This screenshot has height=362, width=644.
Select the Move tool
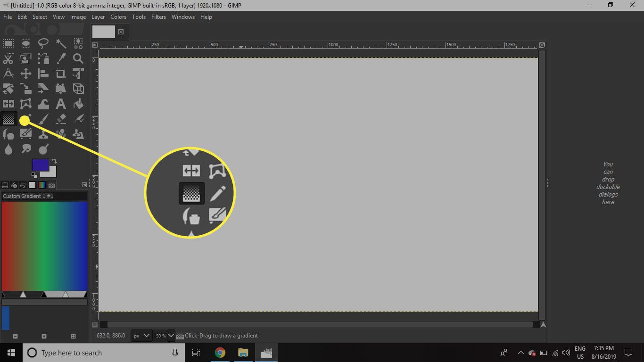[x=26, y=74]
